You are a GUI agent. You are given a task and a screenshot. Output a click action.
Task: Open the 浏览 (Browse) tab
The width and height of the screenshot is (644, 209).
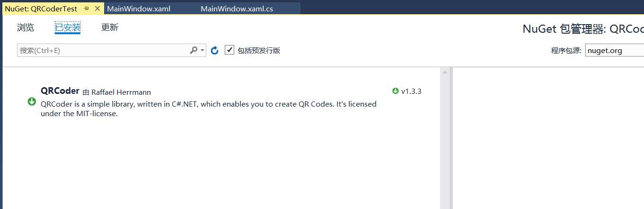click(x=26, y=27)
